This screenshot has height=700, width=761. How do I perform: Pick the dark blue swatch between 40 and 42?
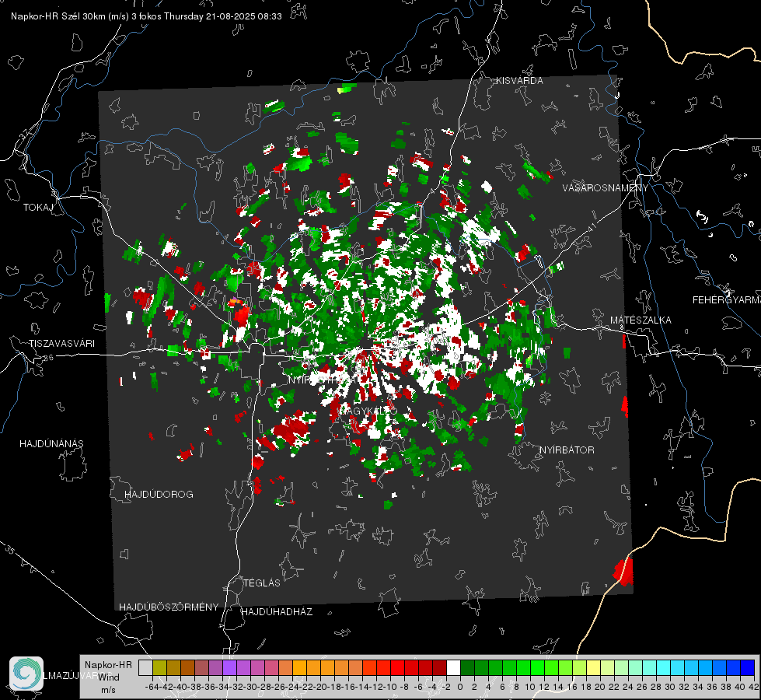(x=748, y=667)
